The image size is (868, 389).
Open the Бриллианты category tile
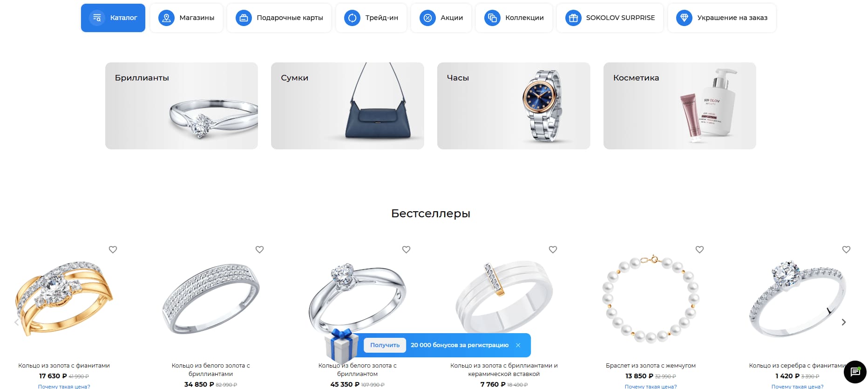tap(182, 106)
